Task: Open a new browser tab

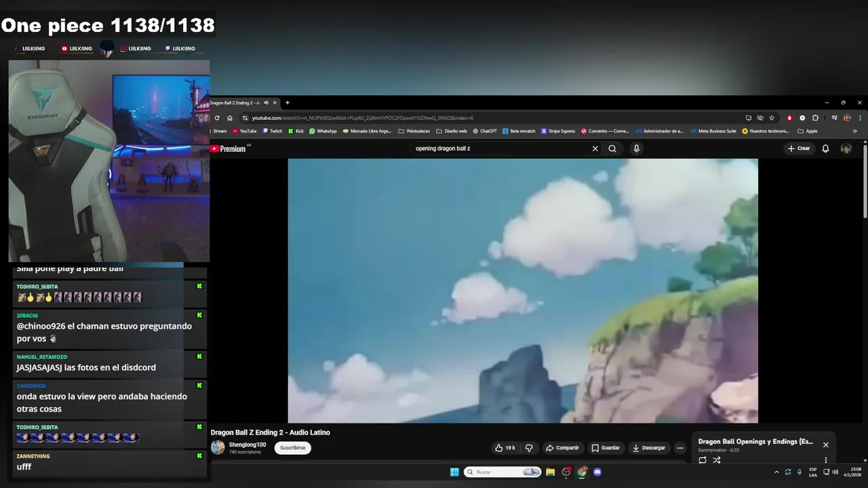Action: [288, 103]
